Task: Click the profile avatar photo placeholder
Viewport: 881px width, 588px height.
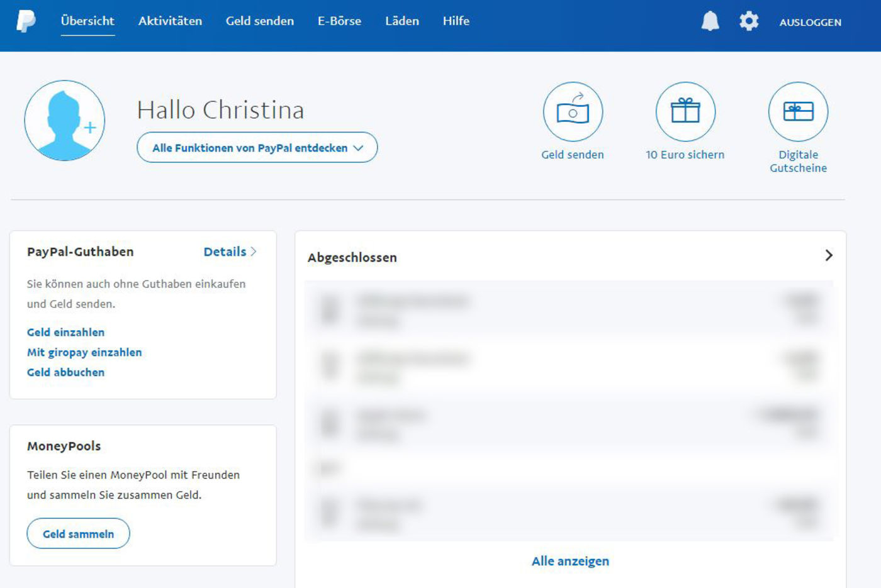Action: click(x=64, y=120)
